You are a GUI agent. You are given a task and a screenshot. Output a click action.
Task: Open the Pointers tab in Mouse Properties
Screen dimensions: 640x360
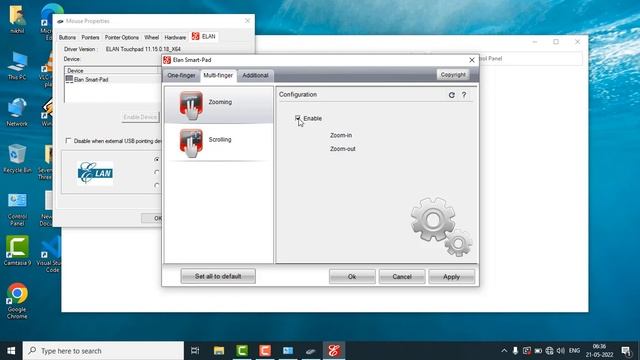click(x=90, y=37)
